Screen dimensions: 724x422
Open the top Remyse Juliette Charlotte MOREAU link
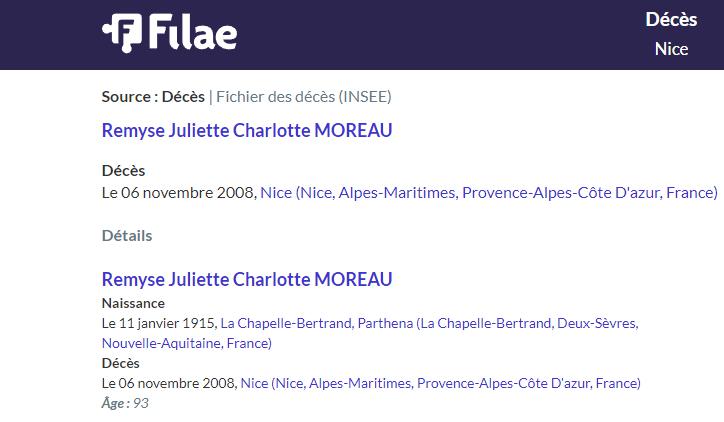click(x=247, y=130)
